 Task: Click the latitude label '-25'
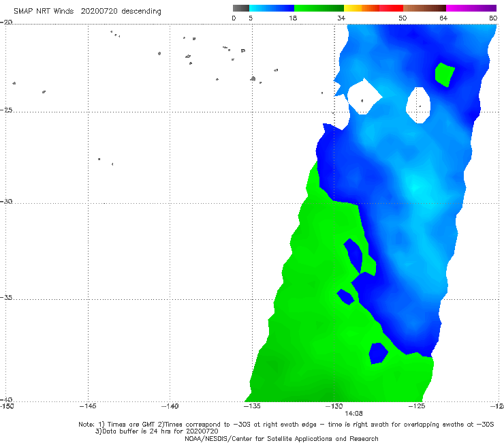(x=6, y=110)
